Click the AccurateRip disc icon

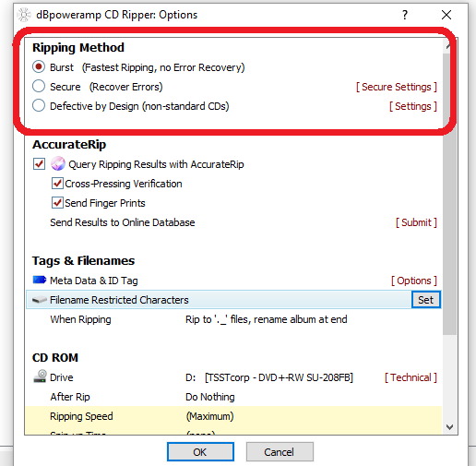click(x=58, y=163)
